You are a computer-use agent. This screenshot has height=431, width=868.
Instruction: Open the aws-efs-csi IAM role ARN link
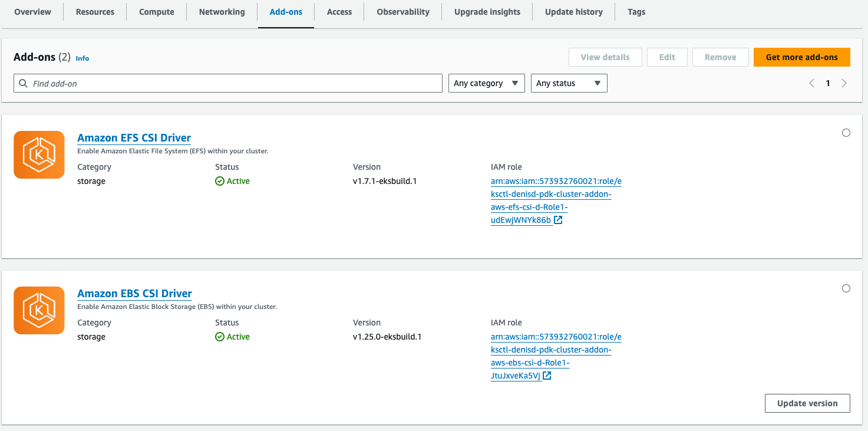[556, 200]
